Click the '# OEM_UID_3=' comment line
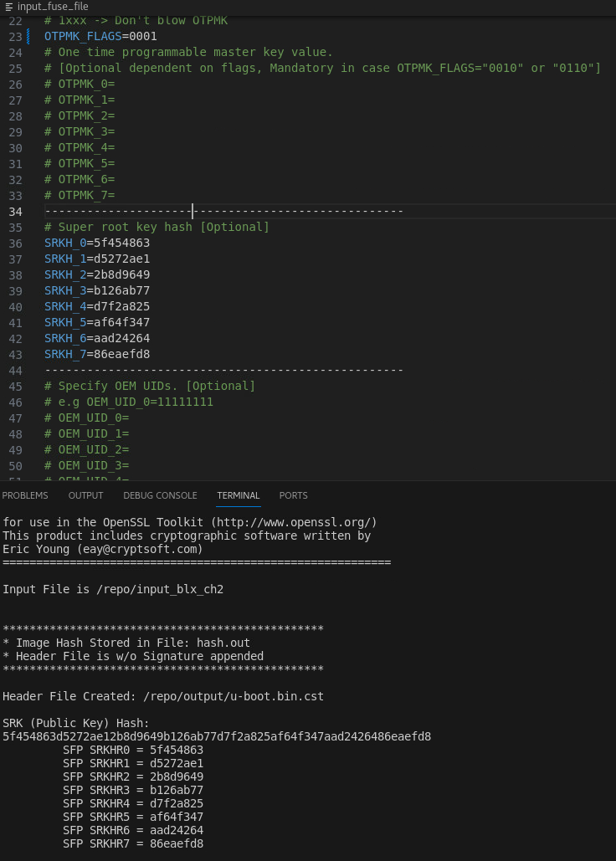This screenshot has width=616, height=861. (x=87, y=465)
